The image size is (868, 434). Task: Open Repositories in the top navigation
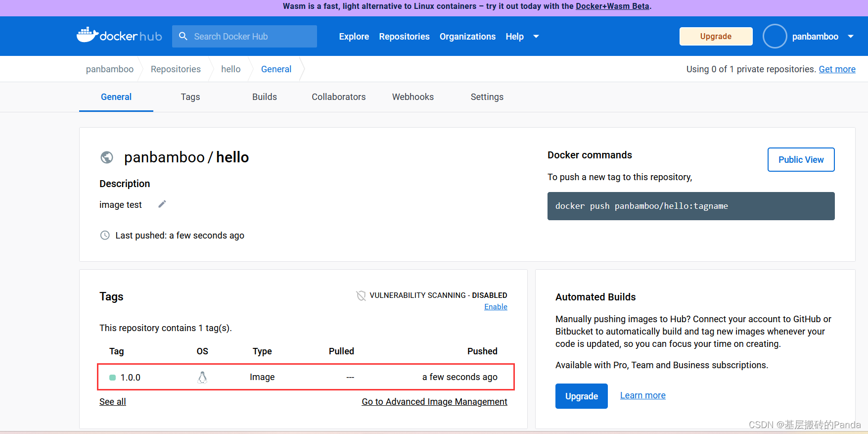pyautogui.click(x=404, y=37)
